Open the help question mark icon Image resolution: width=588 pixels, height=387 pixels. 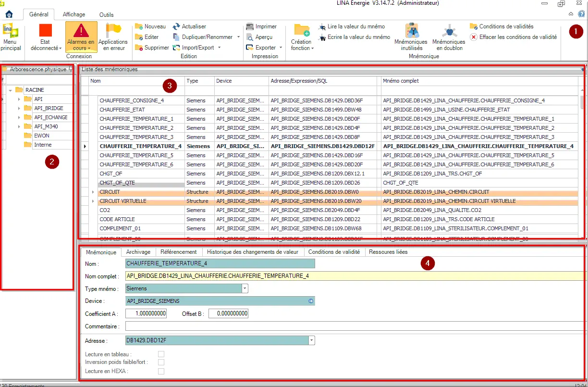point(581,14)
